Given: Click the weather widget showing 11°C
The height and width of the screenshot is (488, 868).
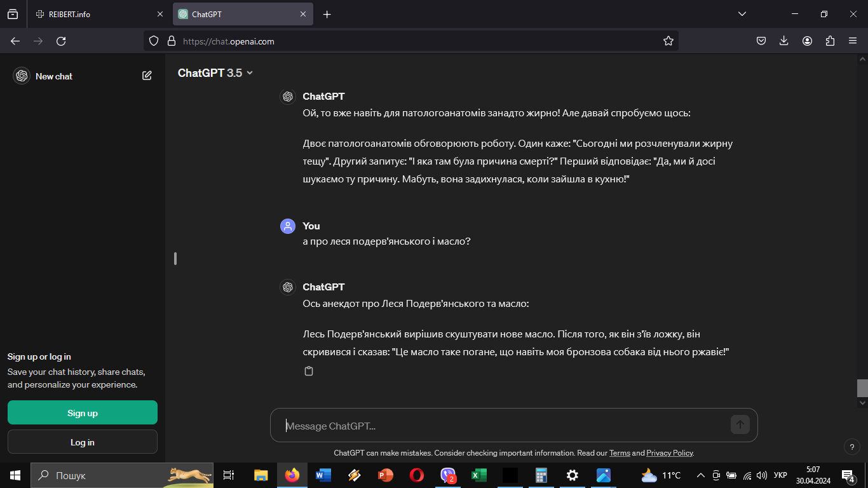Looking at the screenshot, I should coord(661,475).
